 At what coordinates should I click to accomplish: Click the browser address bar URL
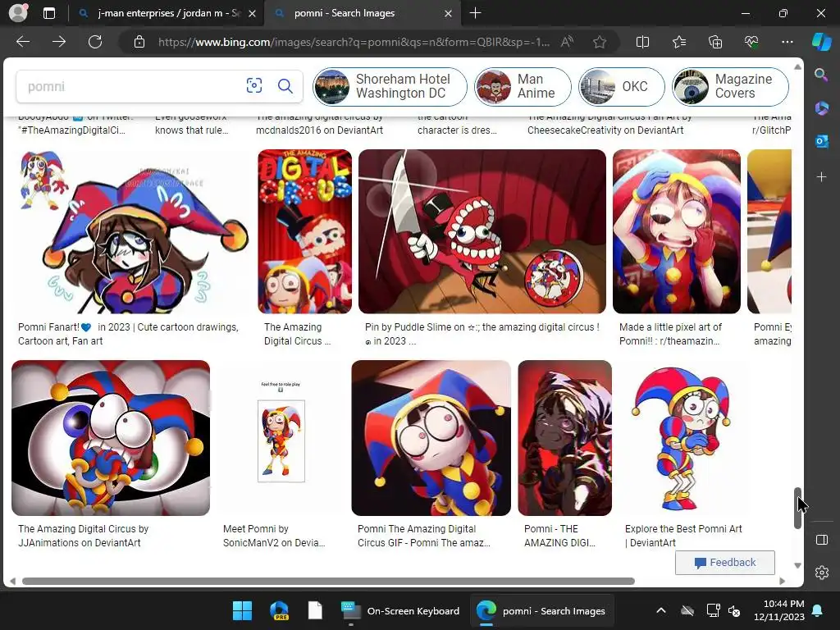[x=354, y=42]
